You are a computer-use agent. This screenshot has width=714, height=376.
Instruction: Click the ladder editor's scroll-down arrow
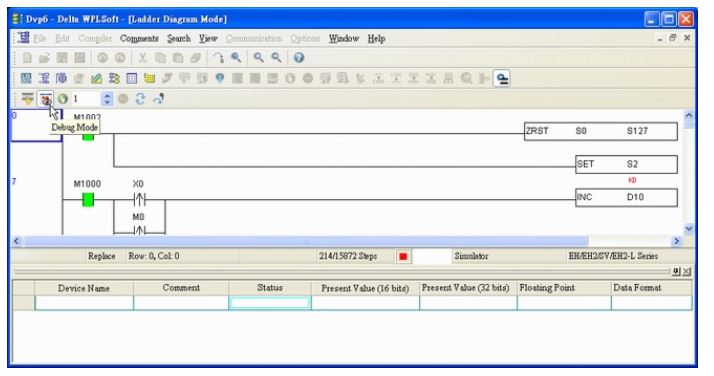tap(688, 229)
